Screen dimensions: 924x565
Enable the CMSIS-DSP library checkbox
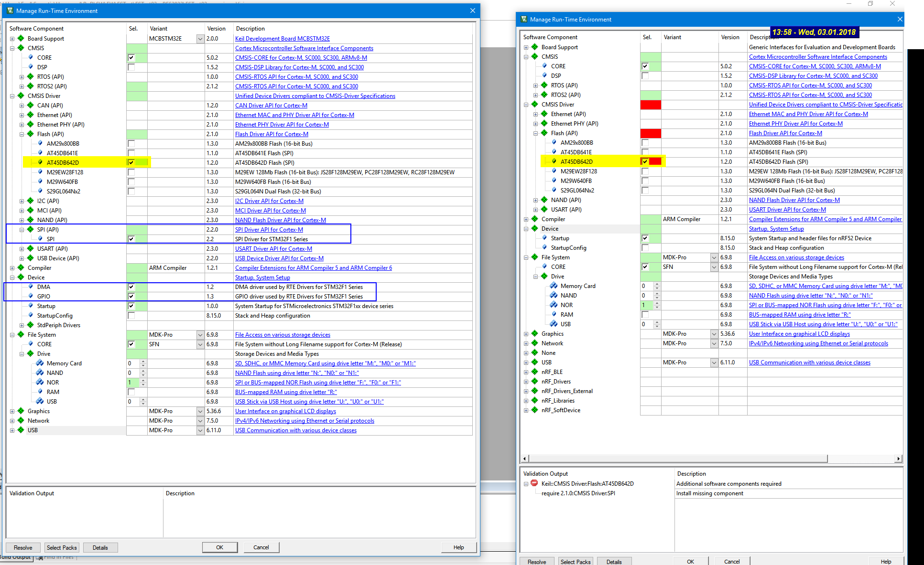pos(131,67)
